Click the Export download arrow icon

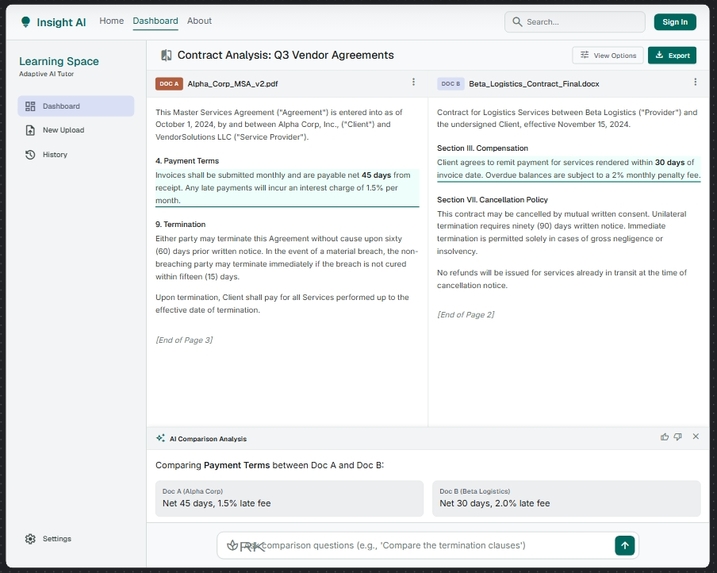coord(659,55)
